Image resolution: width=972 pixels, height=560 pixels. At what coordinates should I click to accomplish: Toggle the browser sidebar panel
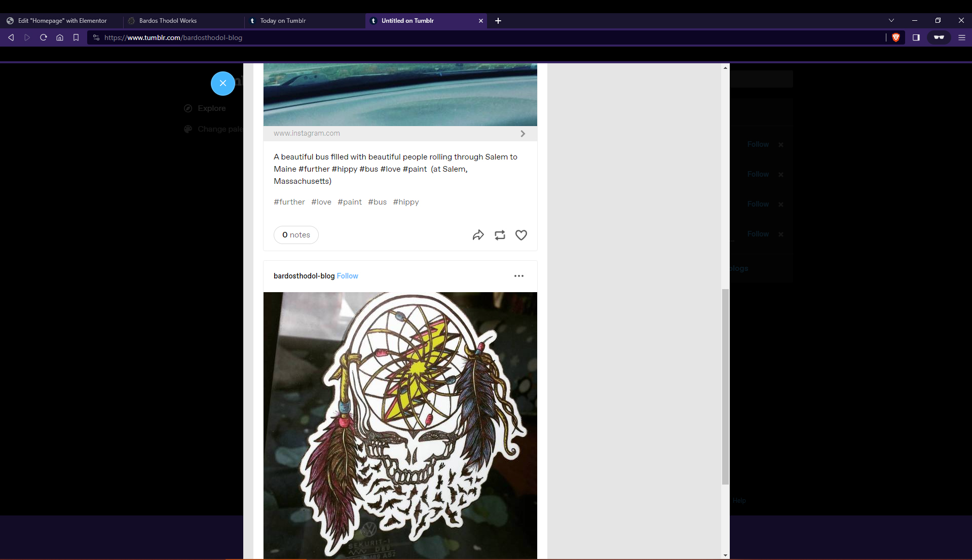coord(916,37)
